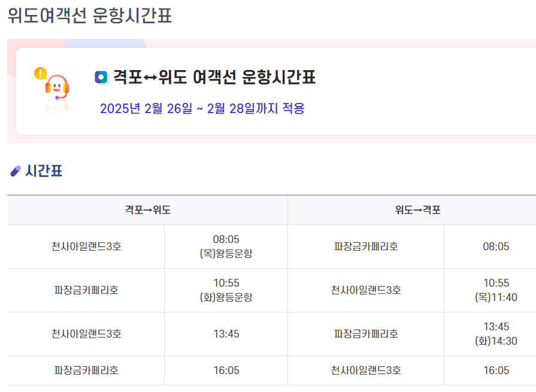Viewport: 536px width, 392px height.
Task: Click the 13:45 (화)14:30 time cell
Action: (496, 334)
